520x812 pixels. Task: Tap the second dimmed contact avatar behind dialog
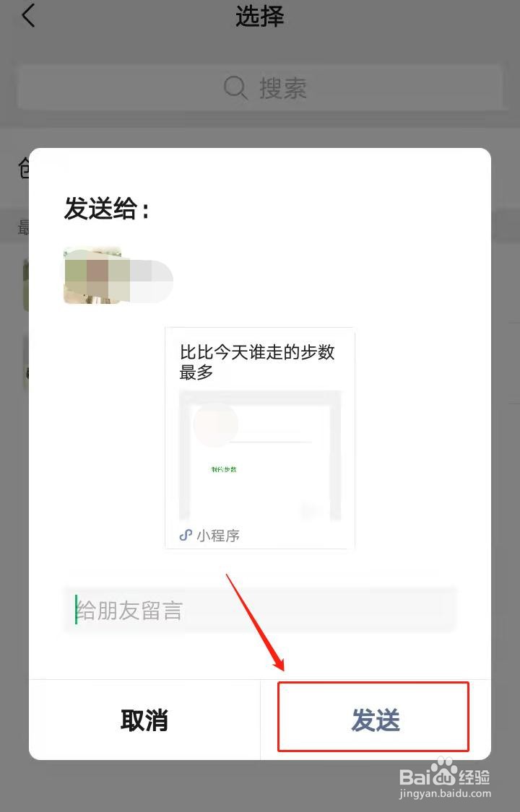pos(25,362)
